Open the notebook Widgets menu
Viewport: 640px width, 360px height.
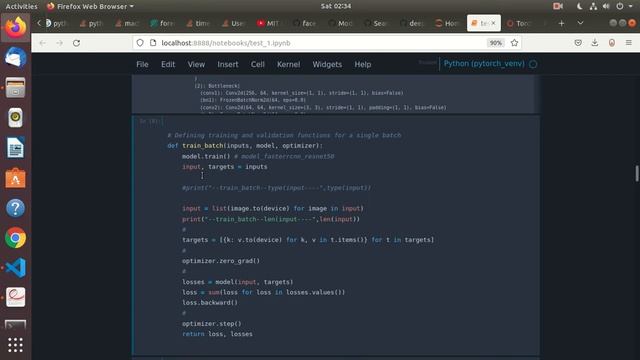pyautogui.click(x=327, y=64)
